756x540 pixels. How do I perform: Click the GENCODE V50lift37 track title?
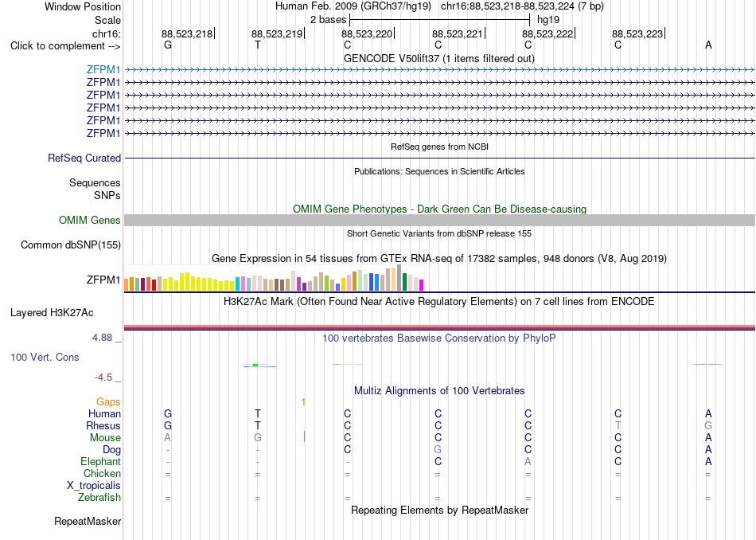coord(438,58)
